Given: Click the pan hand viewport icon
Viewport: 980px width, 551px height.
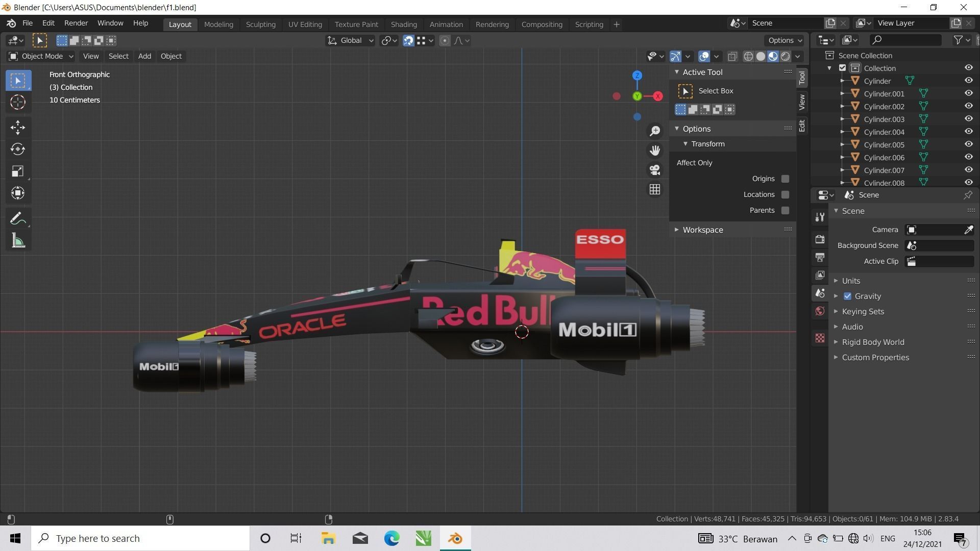Looking at the screenshot, I should (x=655, y=150).
